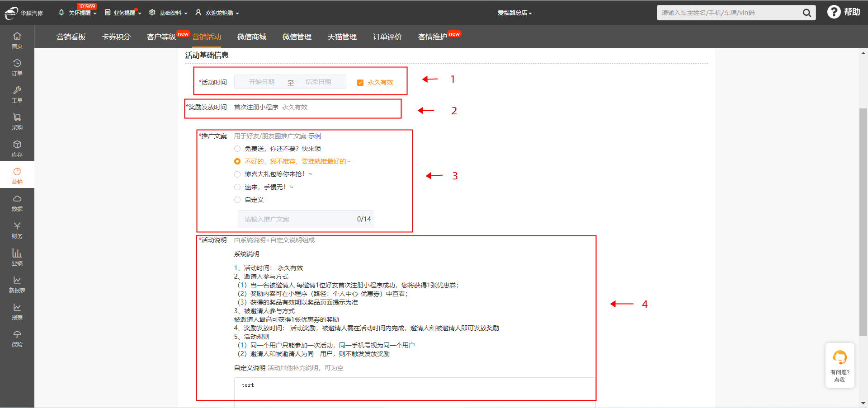Open the 示例 example link
868x408 pixels.
click(315, 136)
